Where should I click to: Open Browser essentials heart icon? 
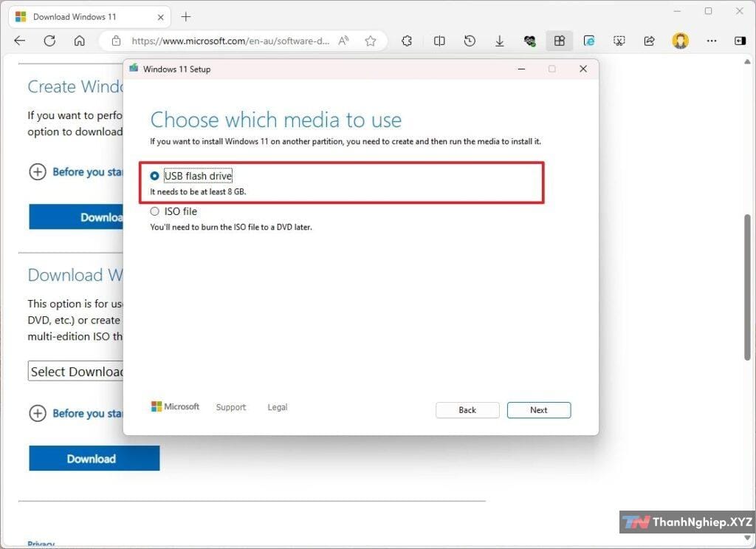(529, 41)
